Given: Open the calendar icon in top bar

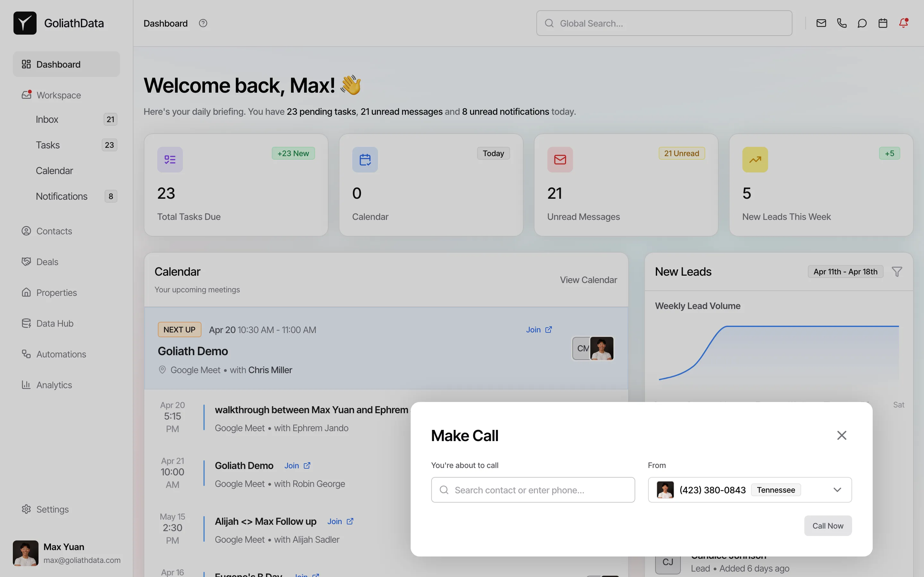Looking at the screenshot, I should point(883,23).
